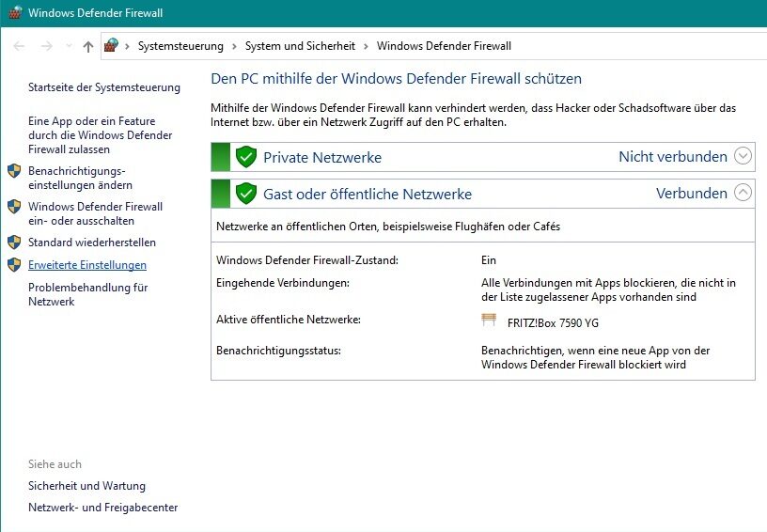Click the shield icon beside Benachrichtigungseinstellungen ändern
Screen dimensions: 767x532
14,171
